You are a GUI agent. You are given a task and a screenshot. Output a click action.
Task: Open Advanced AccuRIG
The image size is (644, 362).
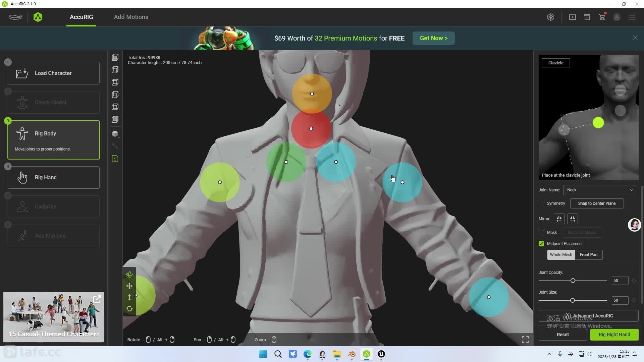[588, 316]
